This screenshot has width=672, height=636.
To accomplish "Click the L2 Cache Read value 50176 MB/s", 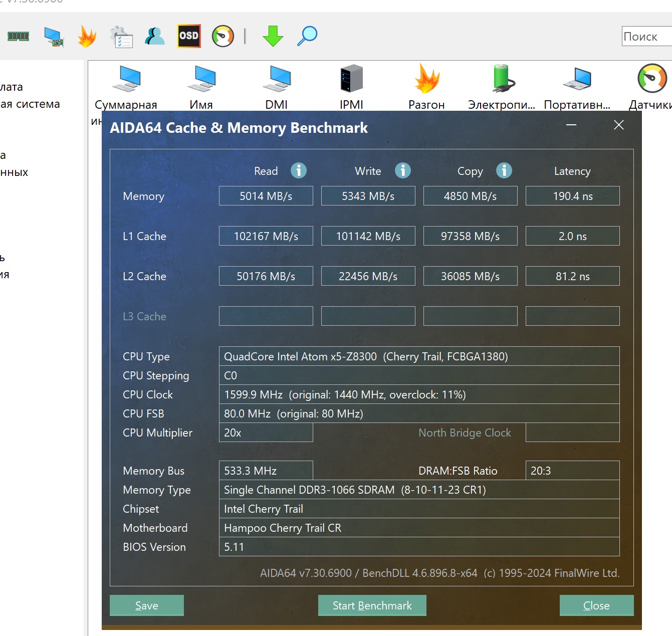I will [266, 276].
